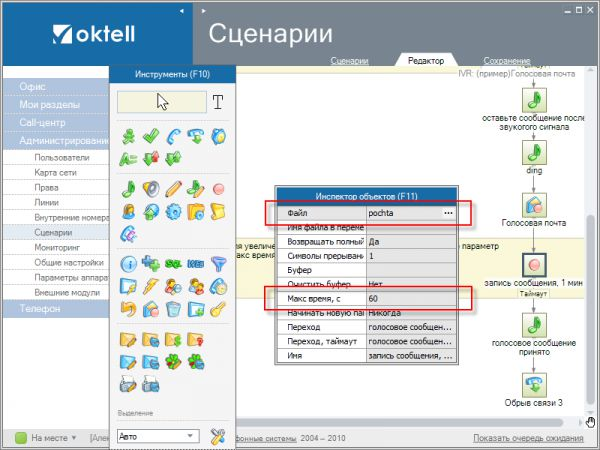Open the Авто selection dropdown
The height and width of the screenshot is (450, 600).
(x=191, y=436)
